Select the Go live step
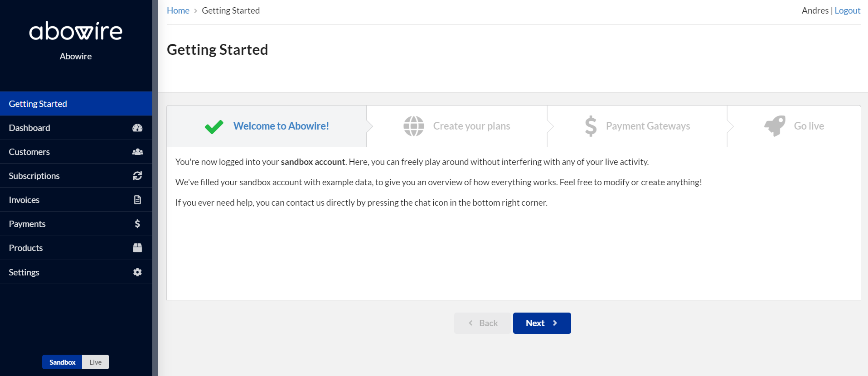The height and width of the screenshot is (376, 868). (x=794, y=126)
